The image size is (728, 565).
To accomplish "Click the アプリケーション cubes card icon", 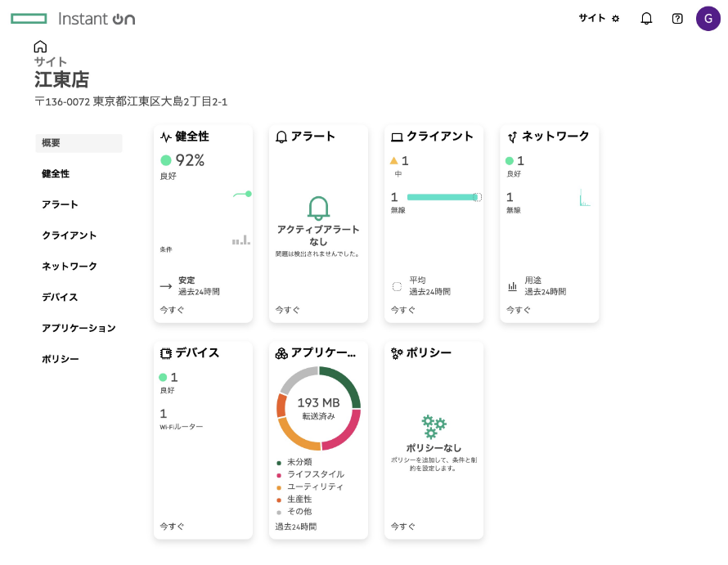I will (x=281, y=354).
